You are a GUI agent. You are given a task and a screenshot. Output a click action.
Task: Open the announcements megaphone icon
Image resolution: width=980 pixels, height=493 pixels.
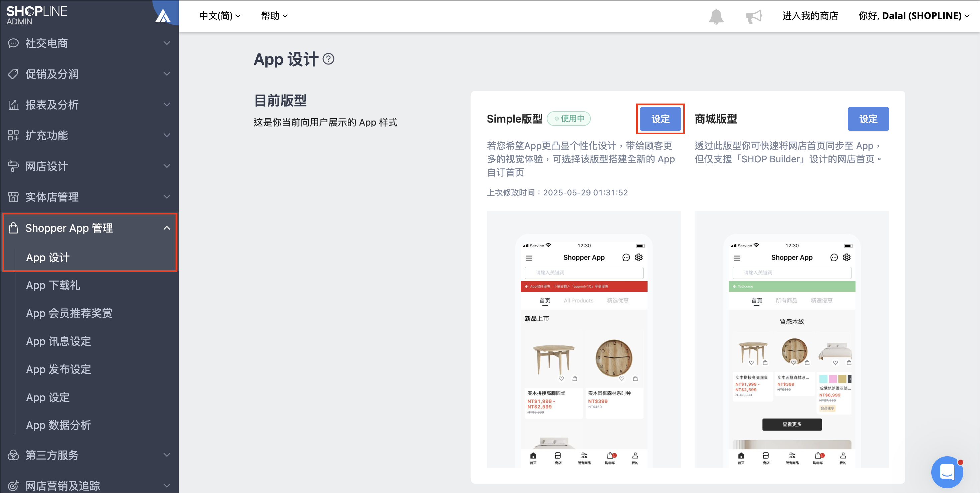753,16
